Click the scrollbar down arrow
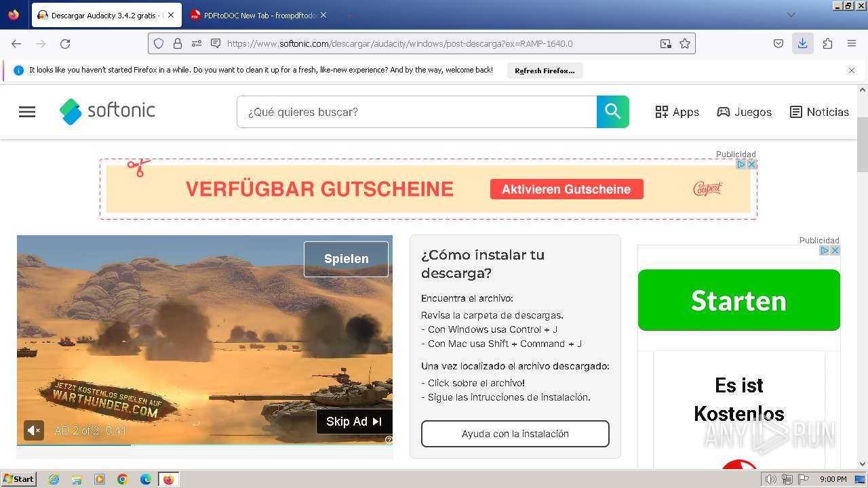This screenshot has height=488, width=868. click(863, 464)
